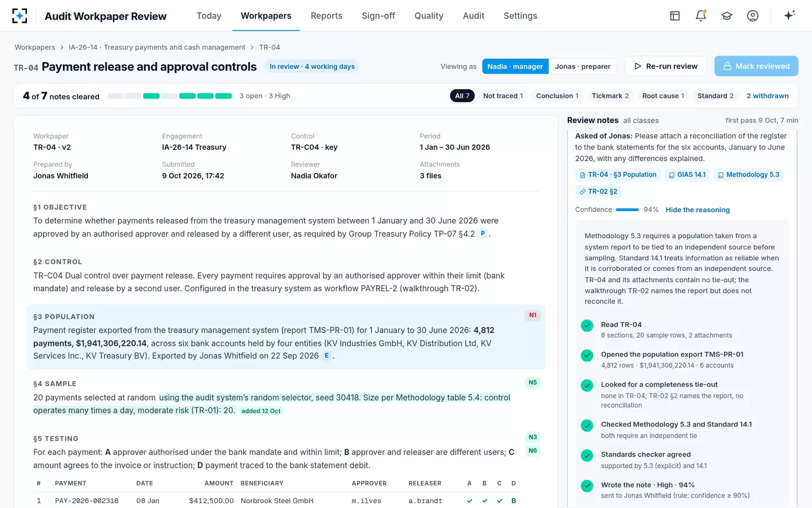Viewport: 812px width, 508px height.
Task: Click payment ID PAY-2026-002318
Action: point(87,501)
